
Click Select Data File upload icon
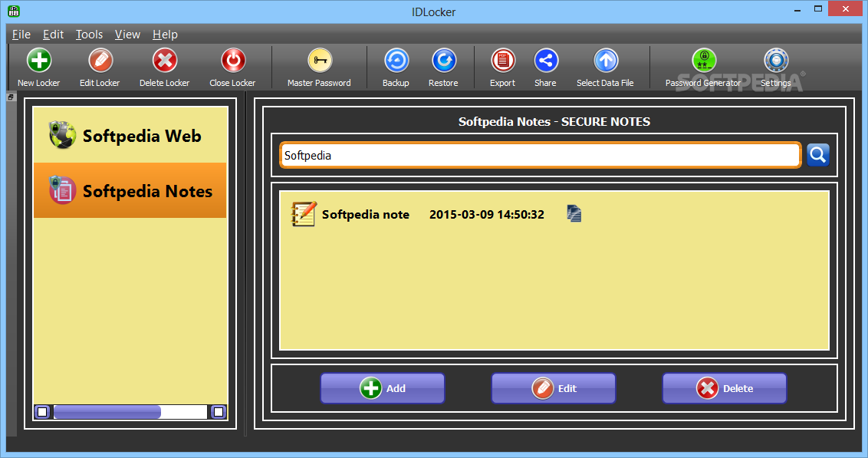pos(606,61)
